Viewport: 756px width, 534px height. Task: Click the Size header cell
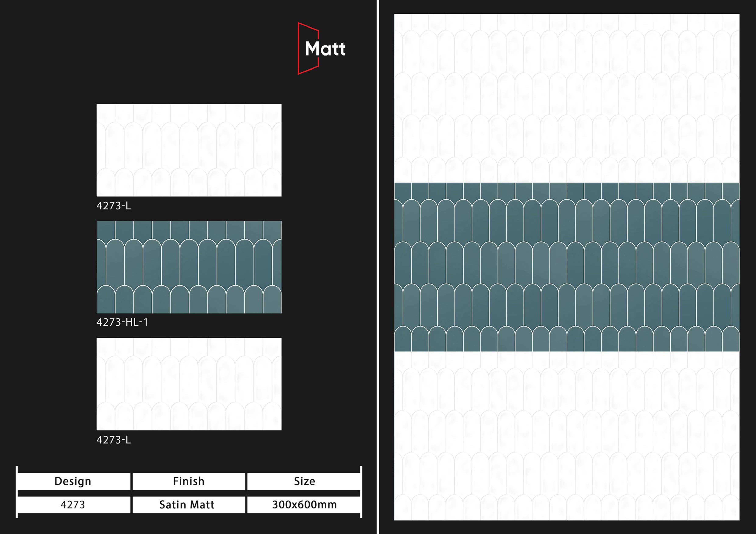pyautogui.click(x=304, y=481)
